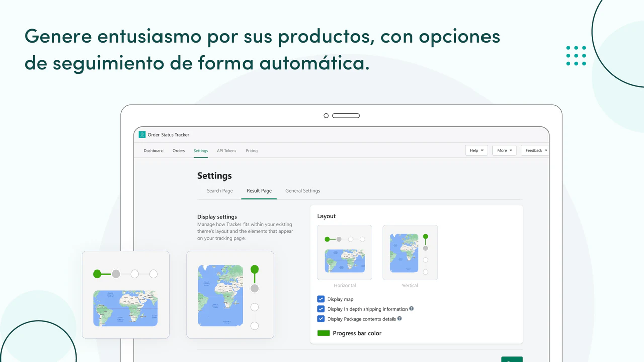Viewport: 644px width, 362px height.
Task: Click the "Settings" page title
Action: click(x=214, y=176)
